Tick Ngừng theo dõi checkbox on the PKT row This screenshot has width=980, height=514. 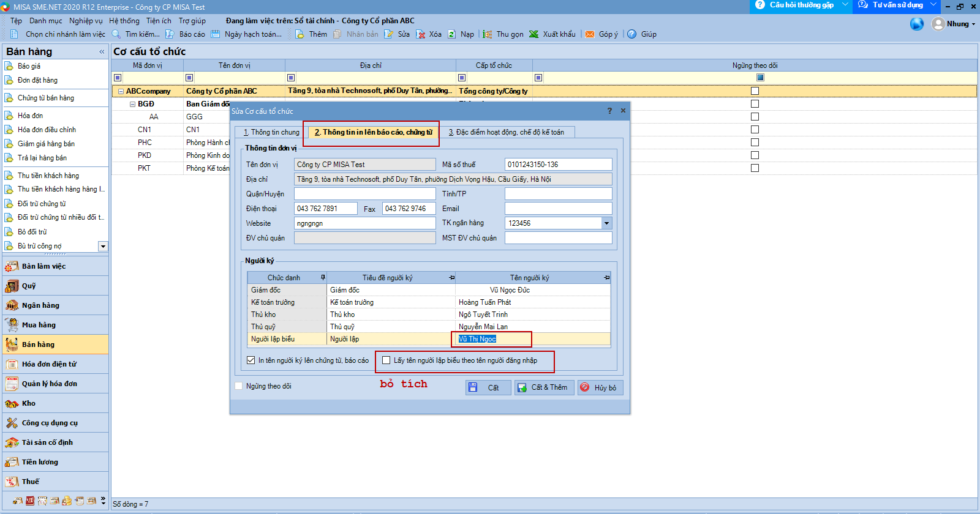pos(755,168)
